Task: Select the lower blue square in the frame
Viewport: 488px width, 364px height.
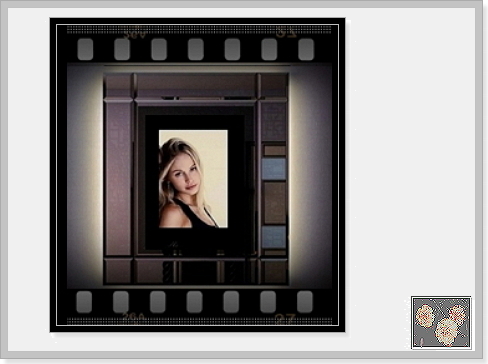Action: pos(274,237)
